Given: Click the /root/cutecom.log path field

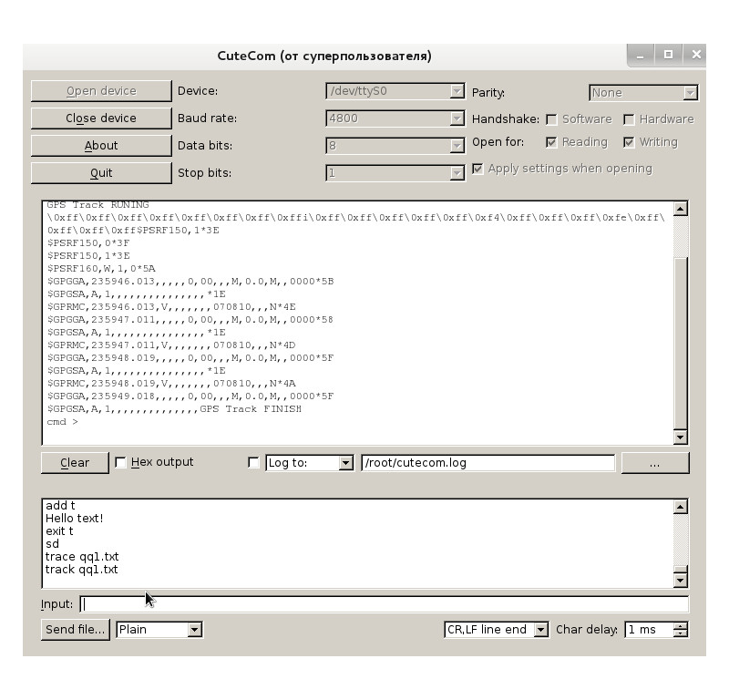Looking at the screenshot, I should (488, 463).
